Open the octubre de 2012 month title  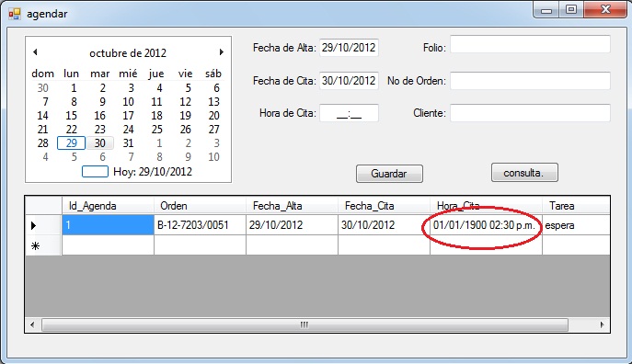(128, 53)
